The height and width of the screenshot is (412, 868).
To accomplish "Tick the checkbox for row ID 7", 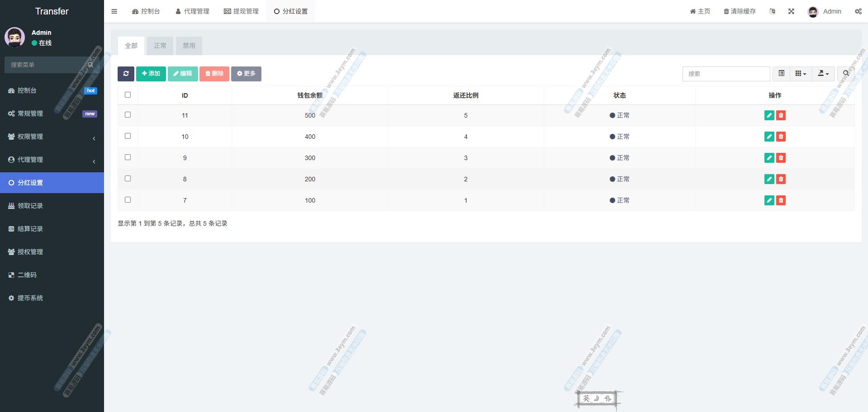I will coord(128,200).
